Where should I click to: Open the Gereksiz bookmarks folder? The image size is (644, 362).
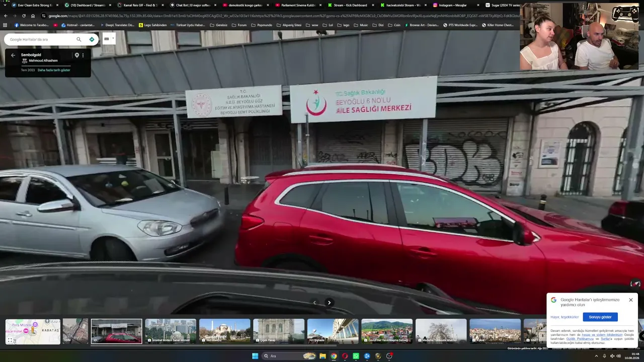(219, 25)
